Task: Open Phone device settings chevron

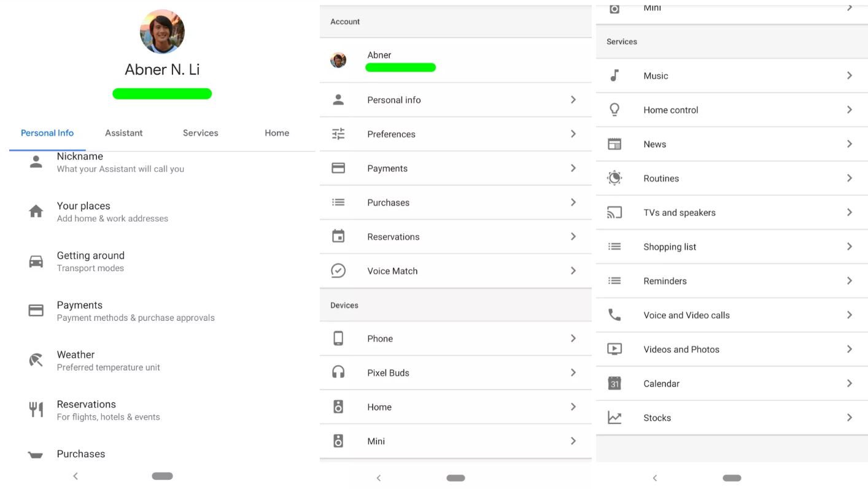Action: (573, 338)
